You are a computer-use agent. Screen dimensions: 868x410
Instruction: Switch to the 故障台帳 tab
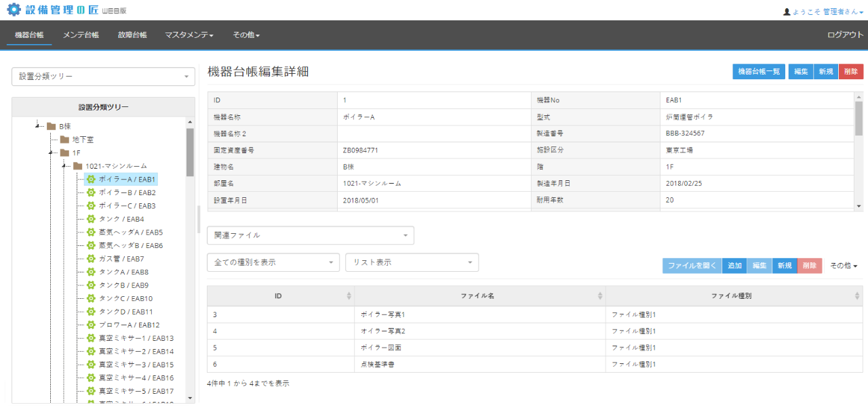tap(132, 35)
